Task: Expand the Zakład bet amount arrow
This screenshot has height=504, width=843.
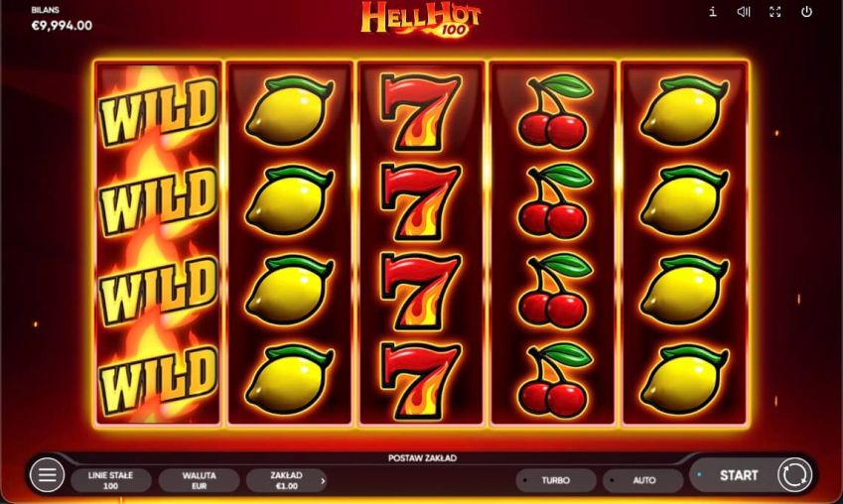Action: 323,481
